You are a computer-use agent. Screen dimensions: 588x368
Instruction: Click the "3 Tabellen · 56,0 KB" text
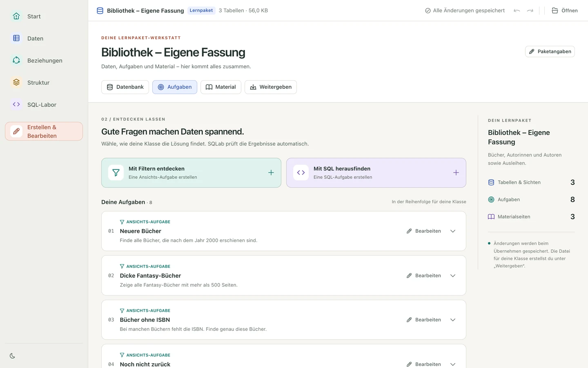[243, 11]
